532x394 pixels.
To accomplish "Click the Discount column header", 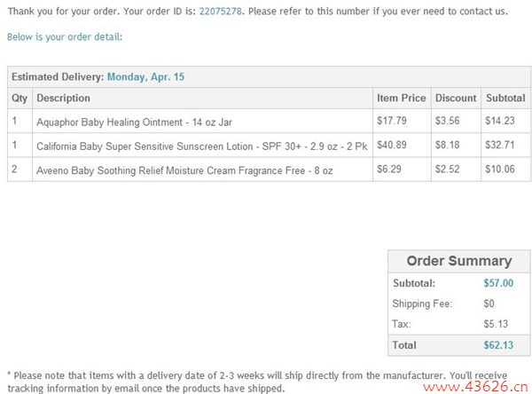I will click(456, 98).
